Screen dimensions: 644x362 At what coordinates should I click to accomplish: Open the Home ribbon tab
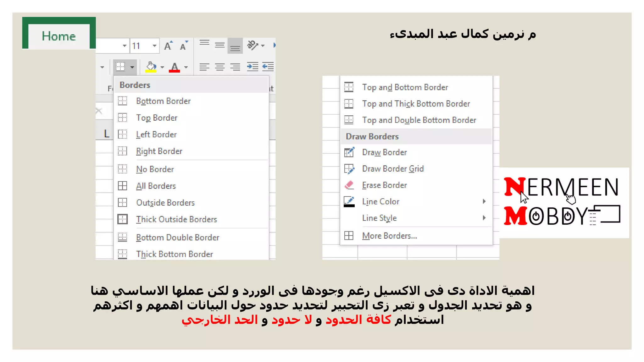(x=59, y=36)
